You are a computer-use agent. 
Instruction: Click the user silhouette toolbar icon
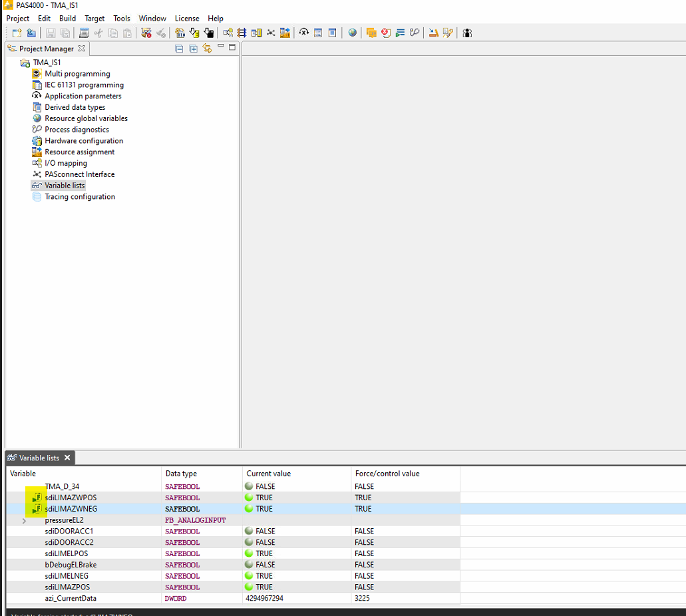point(467,33)
